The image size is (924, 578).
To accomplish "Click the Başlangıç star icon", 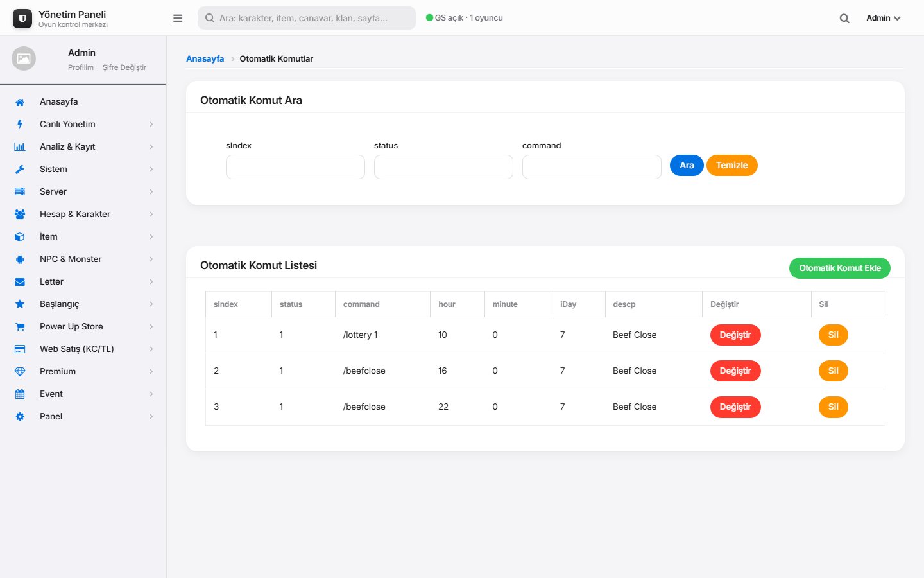I will coord(20,304).
